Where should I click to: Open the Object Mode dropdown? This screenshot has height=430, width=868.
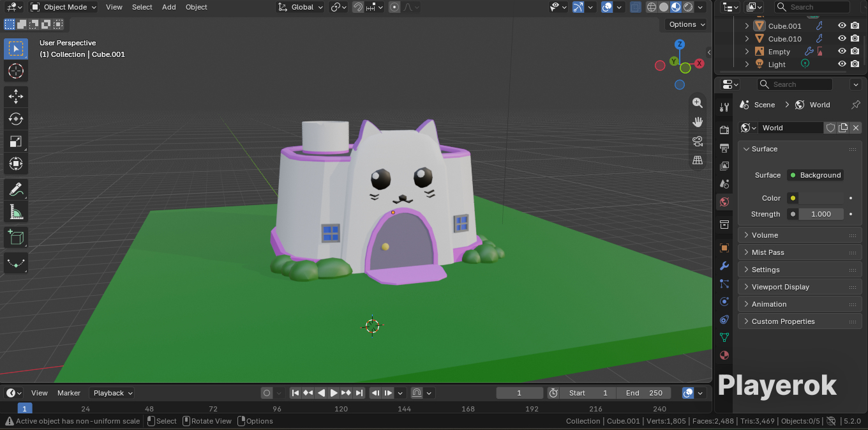click(x=63, y=7)
